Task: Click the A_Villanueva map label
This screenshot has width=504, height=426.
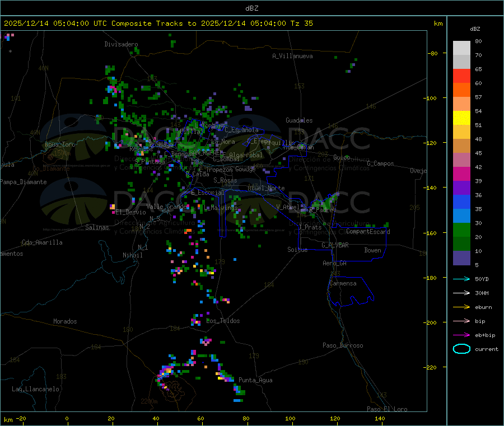Action: 292,56
